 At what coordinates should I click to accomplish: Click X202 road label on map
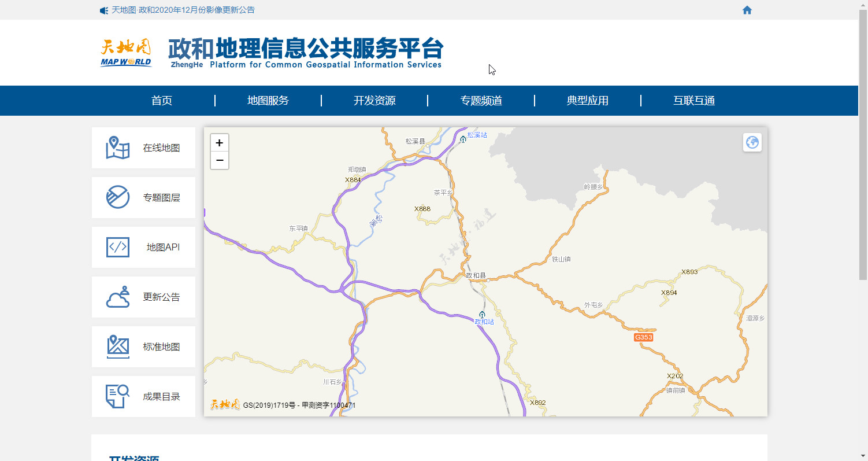[x=675, y=376]
